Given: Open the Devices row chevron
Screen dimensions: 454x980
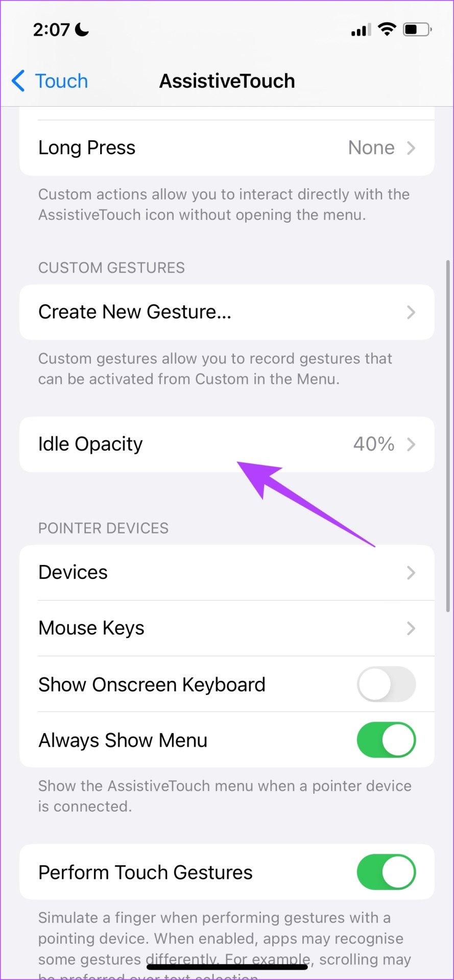Looking at the screenshot, I should (411, 573).
